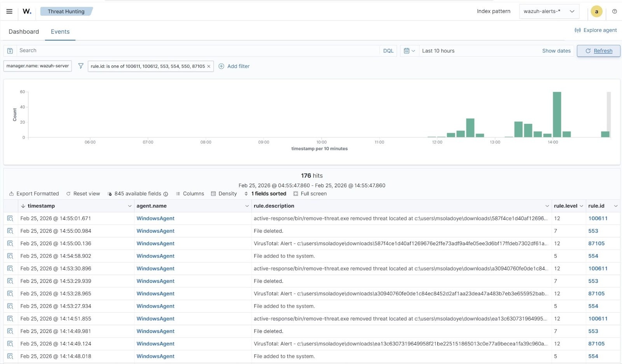The image size is (622, 364).
Task: Open the Density settings
Action: [x=224, y=193]
